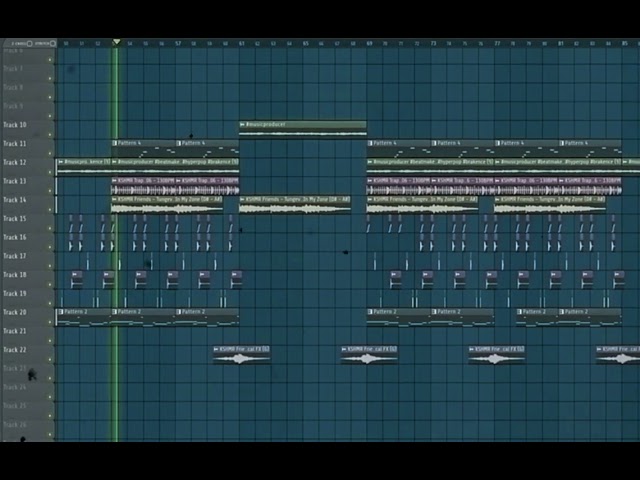640x480 pixels.
Task: Mute Track 14 using its green dot
Action: point(51,210)
